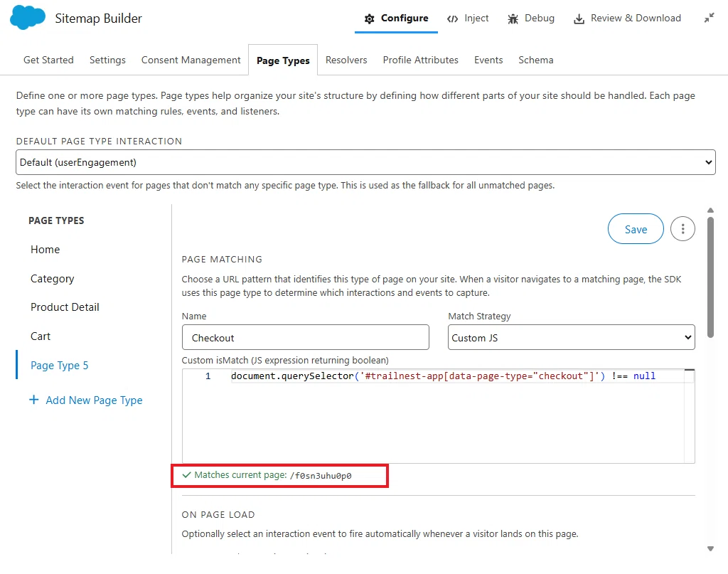Viewport: 728px width, 574px height.
Task: Click into the Custom isMatch code editor
Action: (x=438, y=415)
